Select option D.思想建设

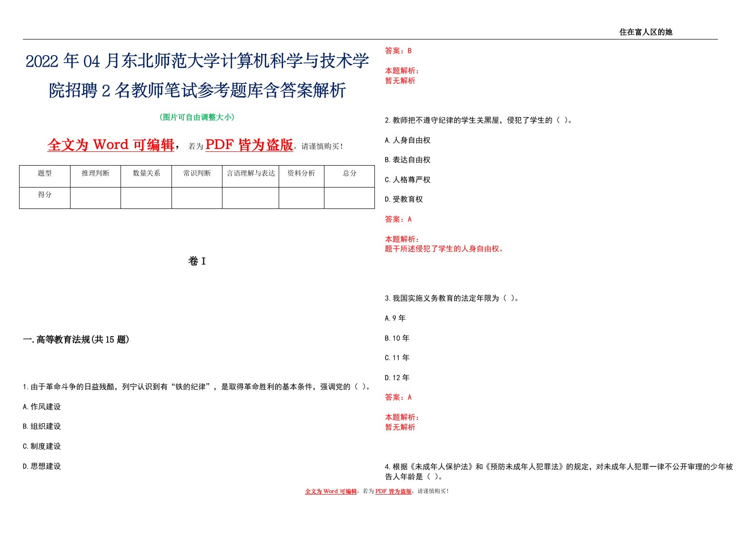click(42, 466)
